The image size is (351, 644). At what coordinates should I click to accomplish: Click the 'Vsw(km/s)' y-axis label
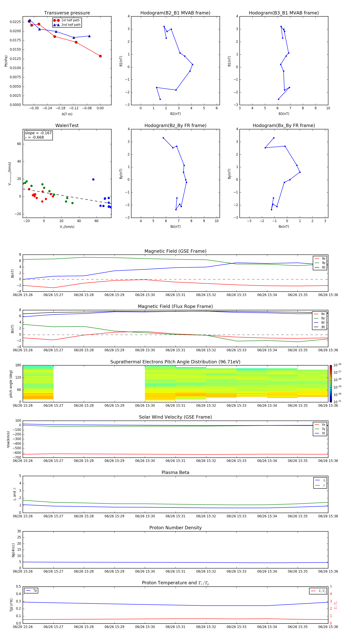[x=8, y=439]
